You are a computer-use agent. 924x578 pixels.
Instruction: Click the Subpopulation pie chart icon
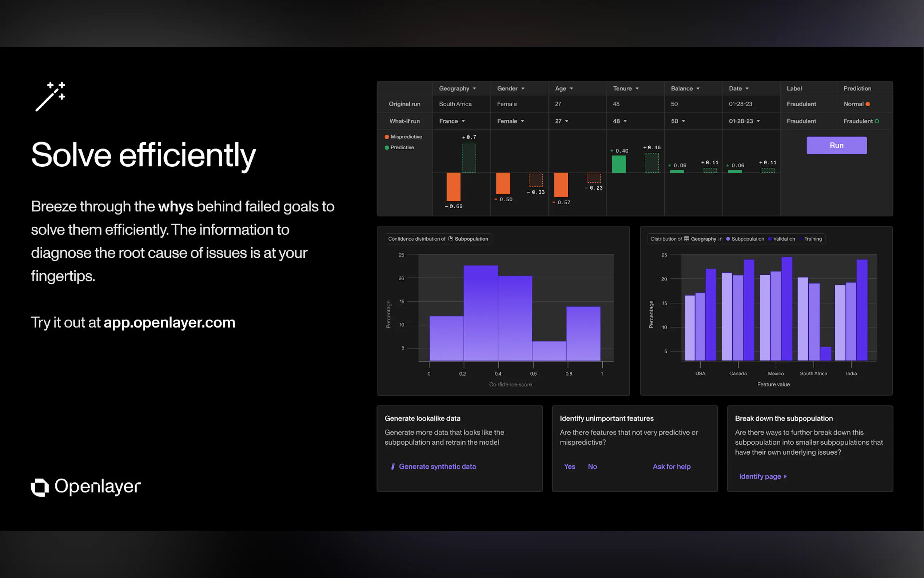click(450, 239)
